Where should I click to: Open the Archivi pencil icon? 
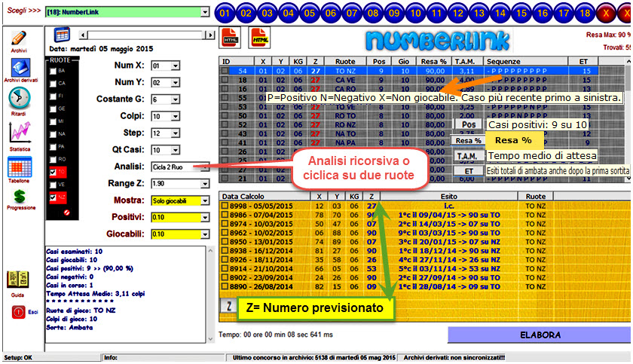coord(19,38)
